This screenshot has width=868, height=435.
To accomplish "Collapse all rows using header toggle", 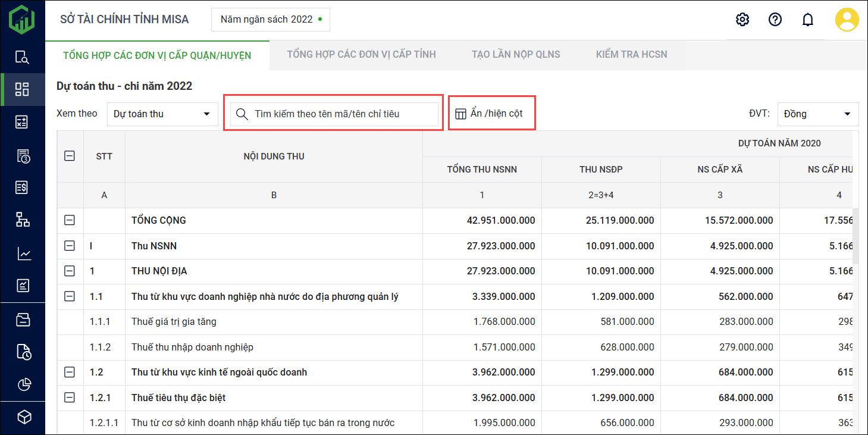I will 70,157.
